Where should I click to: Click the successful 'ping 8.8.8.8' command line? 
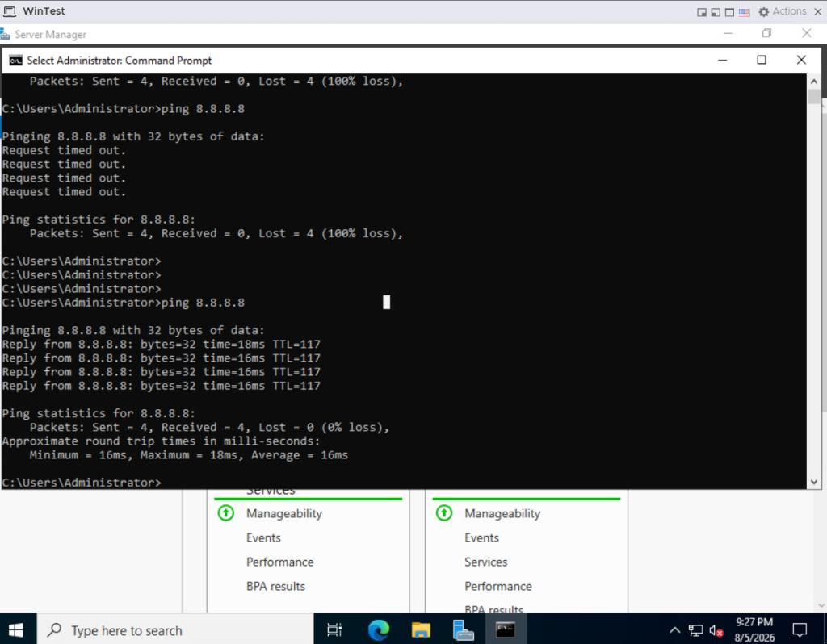click(124, 303)
